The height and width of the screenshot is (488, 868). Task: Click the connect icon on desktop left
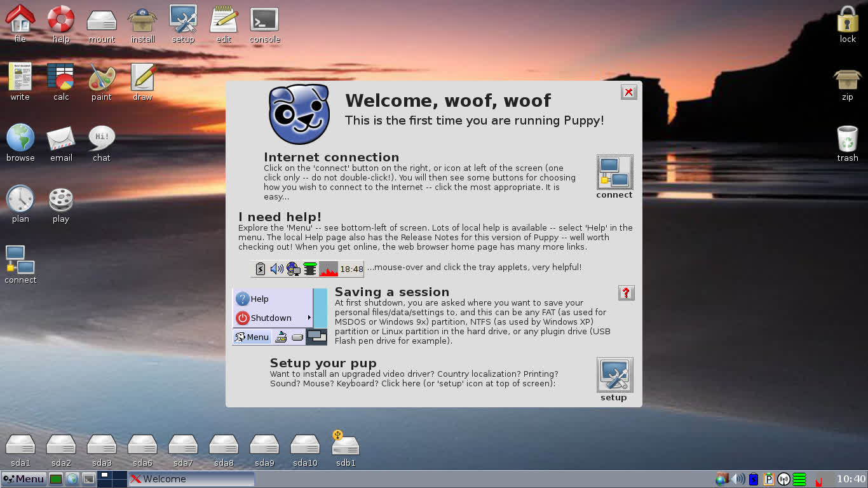(x=20, y=260)
